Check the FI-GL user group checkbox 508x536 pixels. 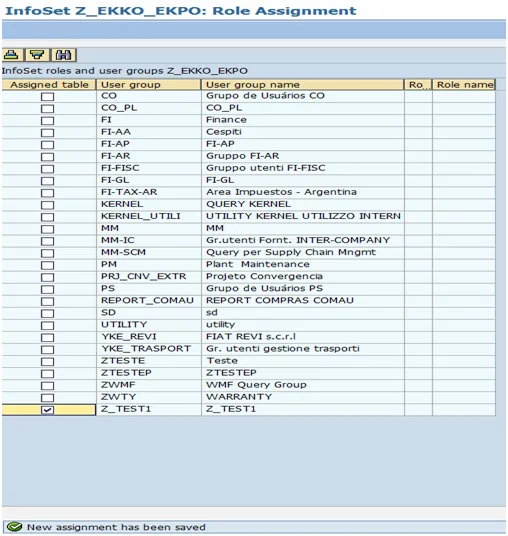pyautogui.click(x=48, y=181)
